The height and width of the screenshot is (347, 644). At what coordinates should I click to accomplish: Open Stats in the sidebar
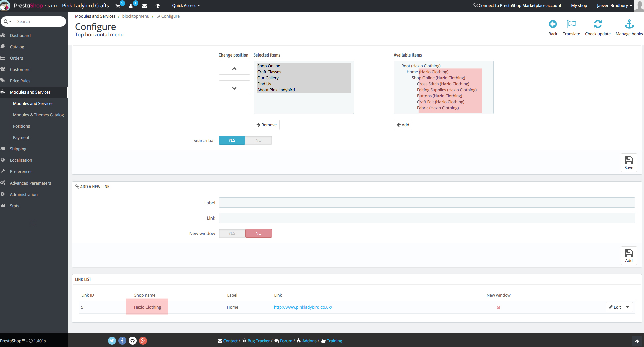pos(15,206)
